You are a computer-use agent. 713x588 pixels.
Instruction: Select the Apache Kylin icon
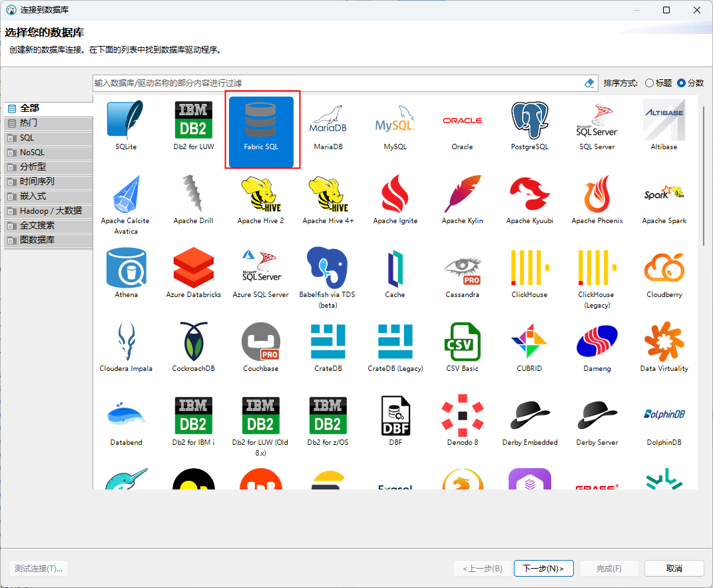point(462,194)
